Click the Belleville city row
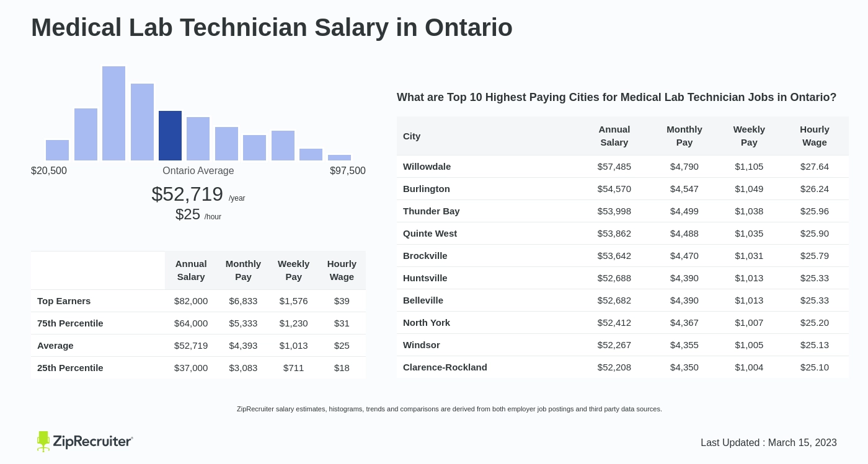The width and height of the screenshot is (868, 464). (623, 300)
